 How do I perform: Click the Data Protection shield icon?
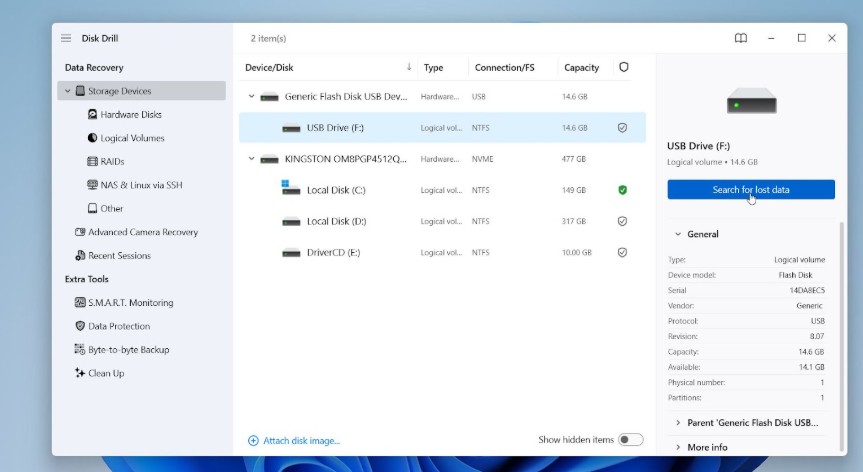pyautogui.click(x=80, y=326)
